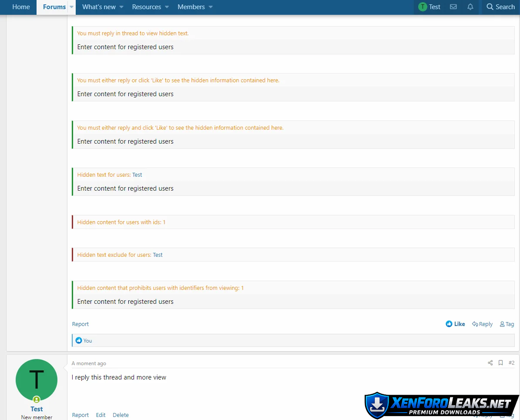Bookmark post #2 with bookmark icon
Screen dimensions: 520x420
pyautogui.click(x=501, y=363)
